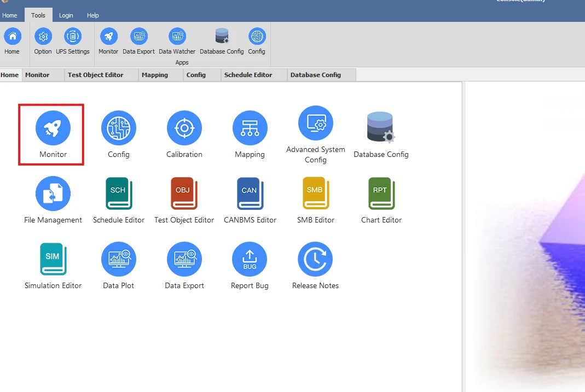Screen dimensions: 585x392
Task: Open File Management icon
Action: click(x=53, y=194)
